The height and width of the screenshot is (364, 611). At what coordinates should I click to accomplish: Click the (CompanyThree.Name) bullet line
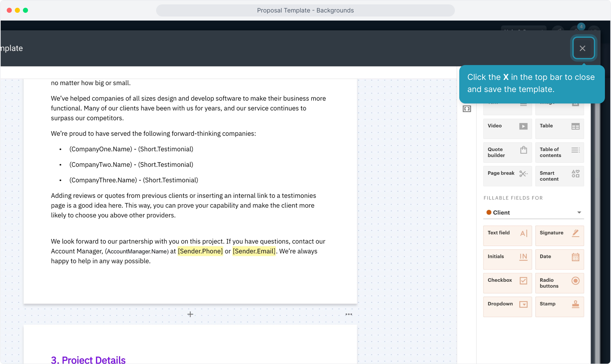[x=134, y=180]
